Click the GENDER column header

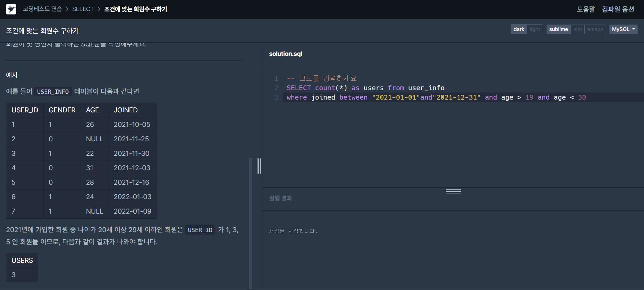coord(62,110)
